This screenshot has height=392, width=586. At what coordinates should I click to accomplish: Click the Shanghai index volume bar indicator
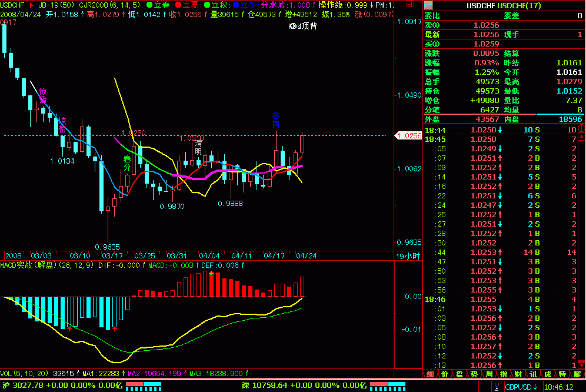tap(144, 386)
